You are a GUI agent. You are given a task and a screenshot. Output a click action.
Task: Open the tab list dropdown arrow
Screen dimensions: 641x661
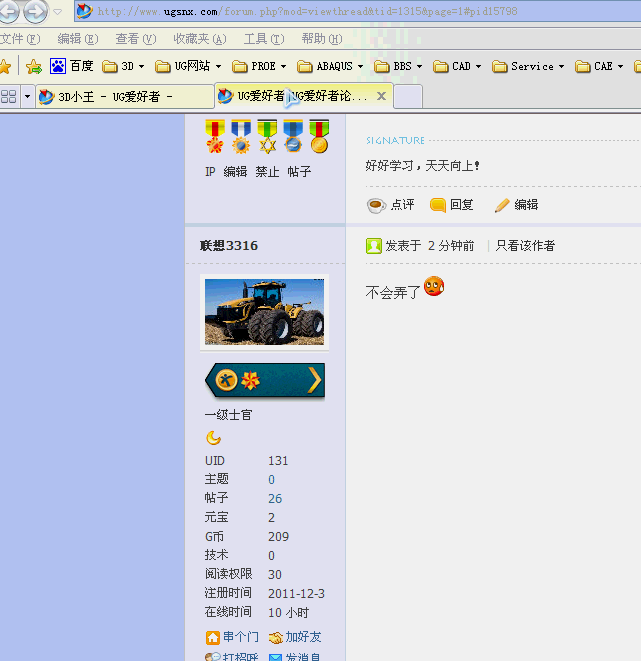[27, 97]
